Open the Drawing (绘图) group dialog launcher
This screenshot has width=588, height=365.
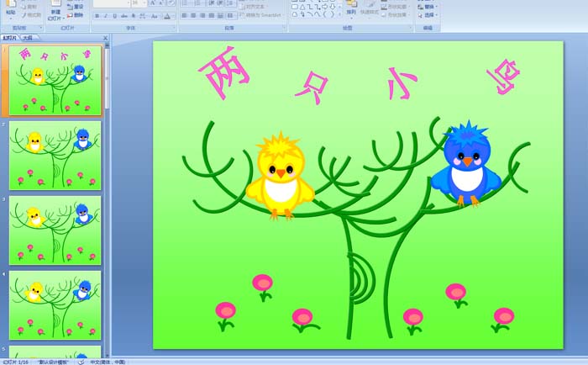click(411, 28)
